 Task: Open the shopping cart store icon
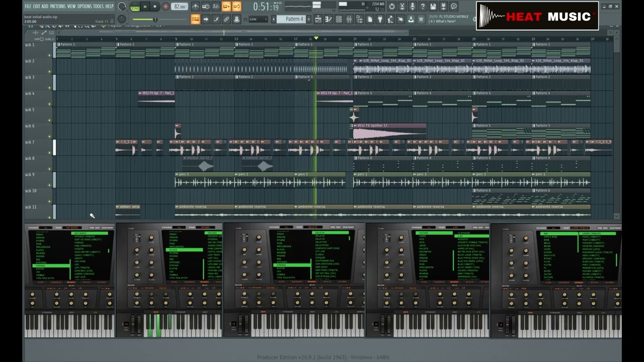point(421,19)
